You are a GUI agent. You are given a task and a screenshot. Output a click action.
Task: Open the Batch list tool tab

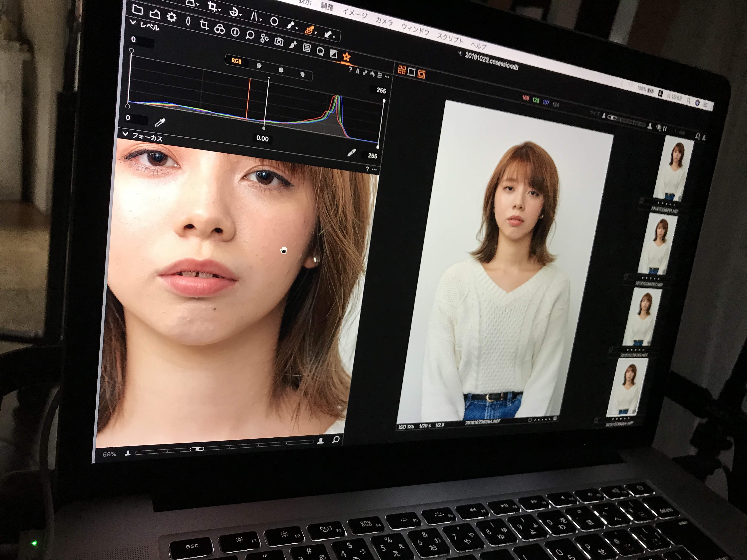[x=307, y=48]
